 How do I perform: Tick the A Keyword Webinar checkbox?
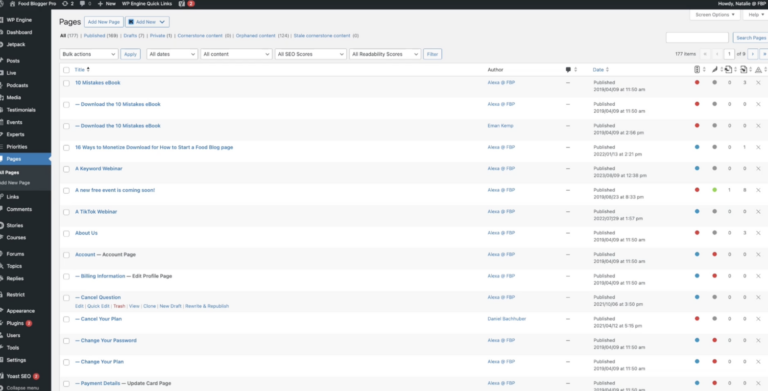(66, 169)
